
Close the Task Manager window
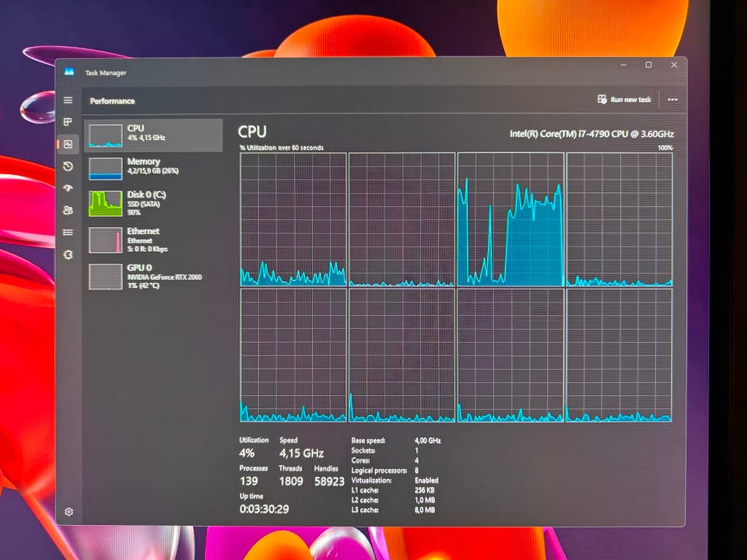tap(674, 65)
